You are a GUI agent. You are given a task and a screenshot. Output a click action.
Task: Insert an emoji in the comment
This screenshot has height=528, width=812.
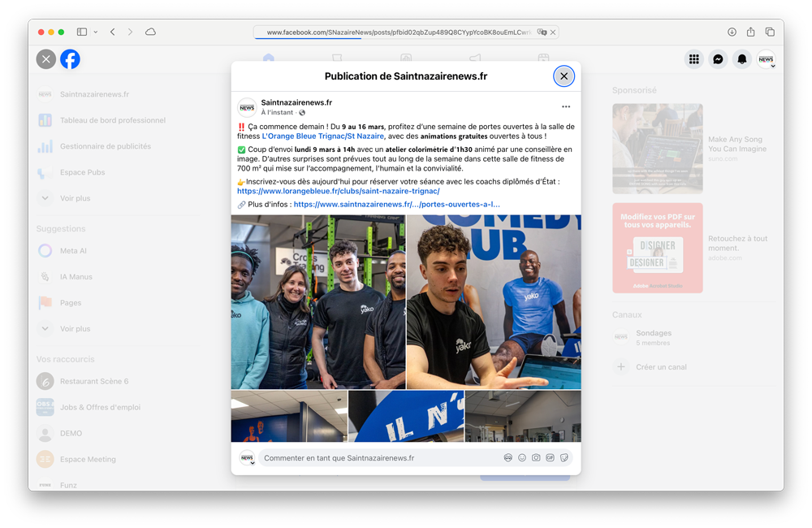(522, 458)
